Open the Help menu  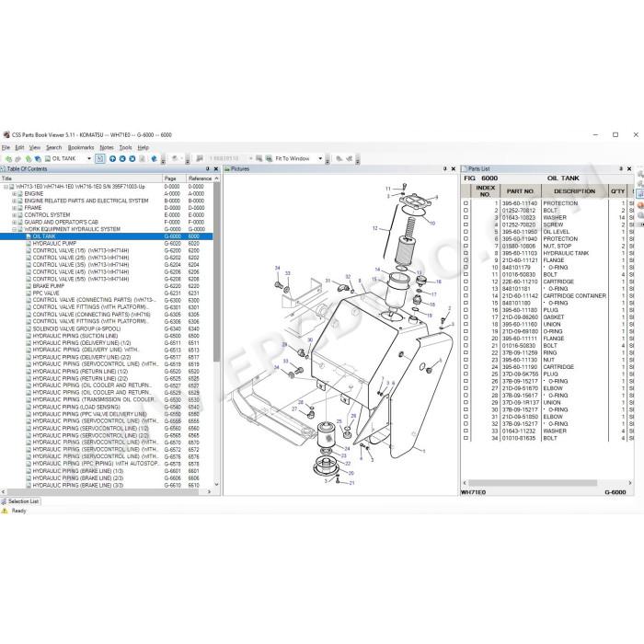[143, 148]
